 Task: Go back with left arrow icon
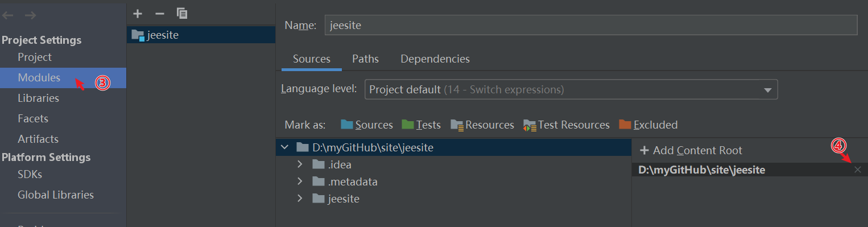[x=9, y=15]
